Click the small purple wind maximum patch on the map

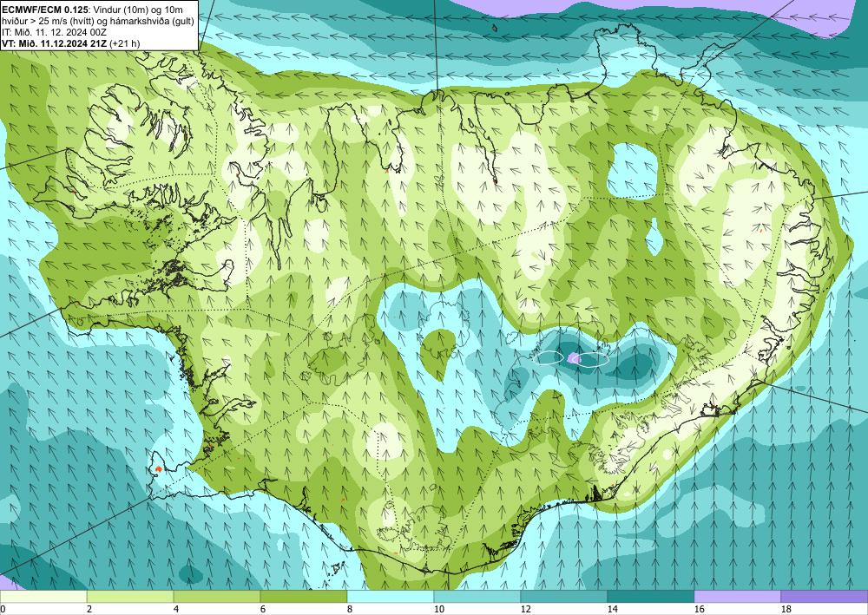point(574,358)
